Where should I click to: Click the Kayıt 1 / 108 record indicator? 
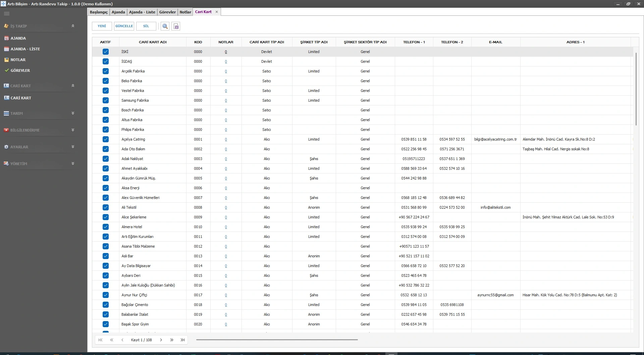pyautogui.click(x=141, y=340)
